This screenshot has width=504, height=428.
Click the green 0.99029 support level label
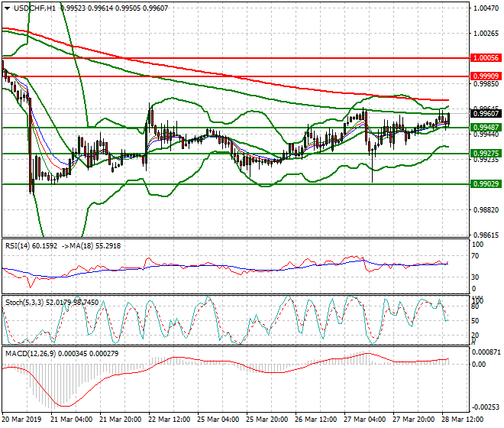pos(486,184)
